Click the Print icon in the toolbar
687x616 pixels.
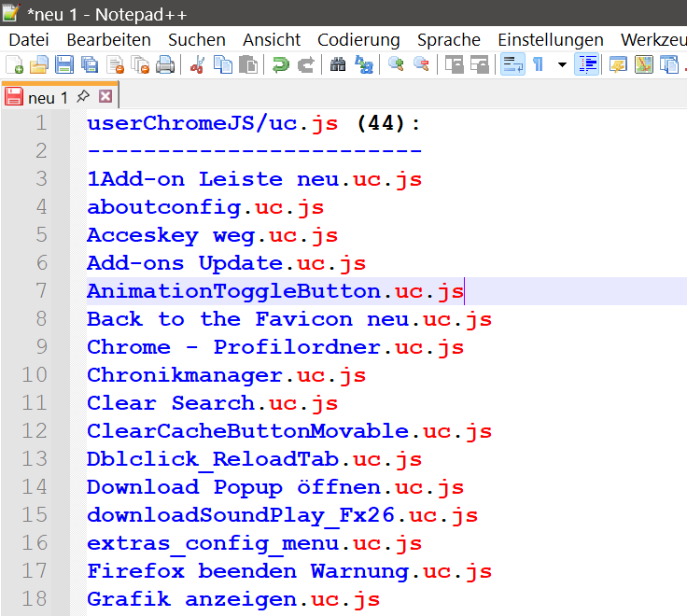[x=165, y=64]
